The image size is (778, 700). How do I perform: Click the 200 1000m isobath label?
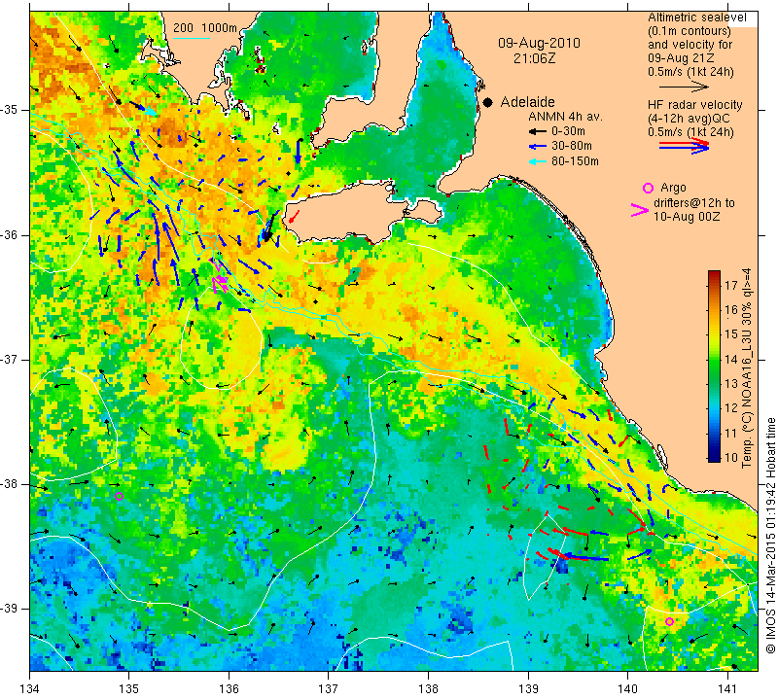click(205, 28)
